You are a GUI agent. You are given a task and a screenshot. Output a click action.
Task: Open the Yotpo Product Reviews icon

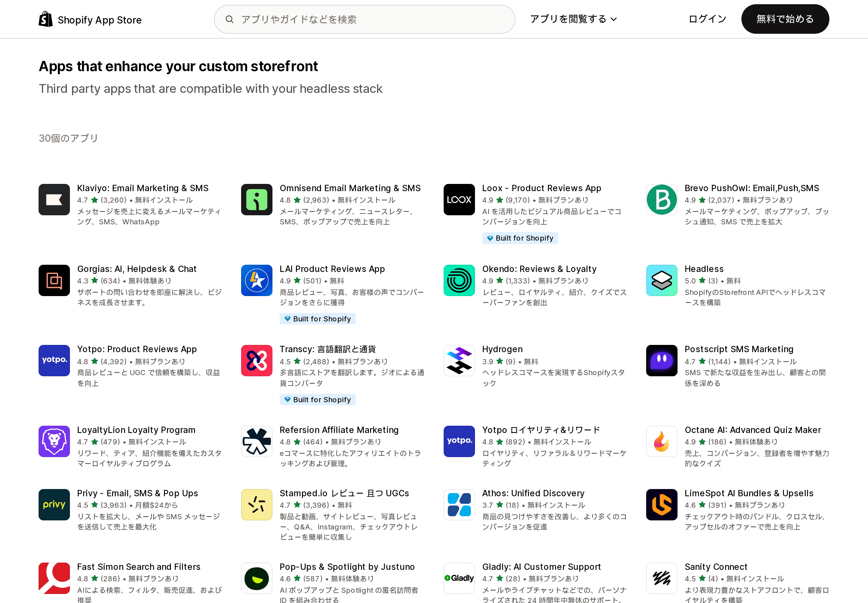pyautogui.click(x=54, y=360)
